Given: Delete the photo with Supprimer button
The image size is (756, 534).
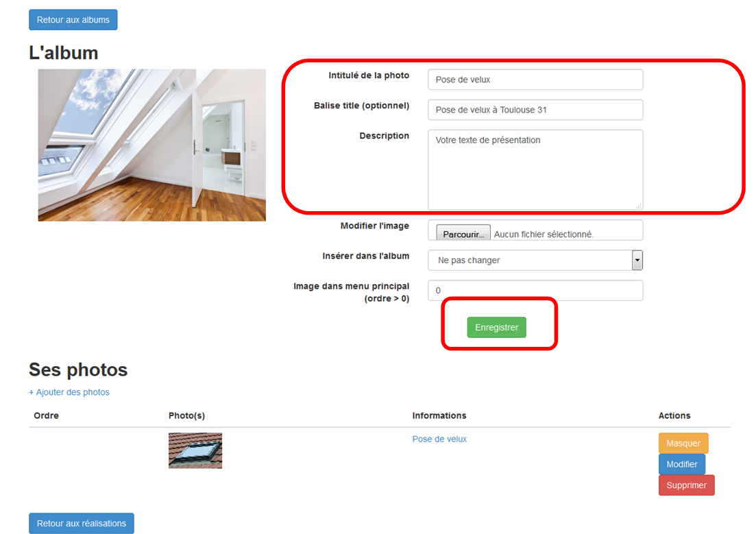Looking at the screenshot, I should 687,485.
